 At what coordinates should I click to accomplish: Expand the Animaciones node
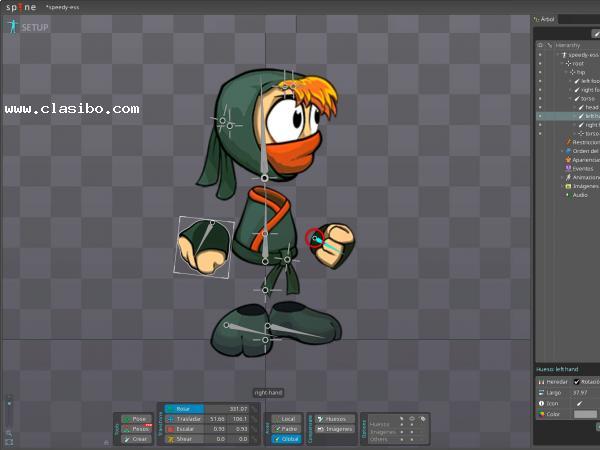click(562, 178)
